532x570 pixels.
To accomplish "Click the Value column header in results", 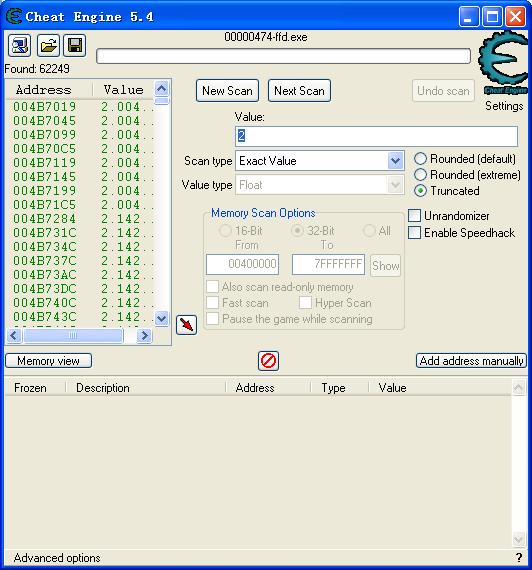I will point(123,89).
